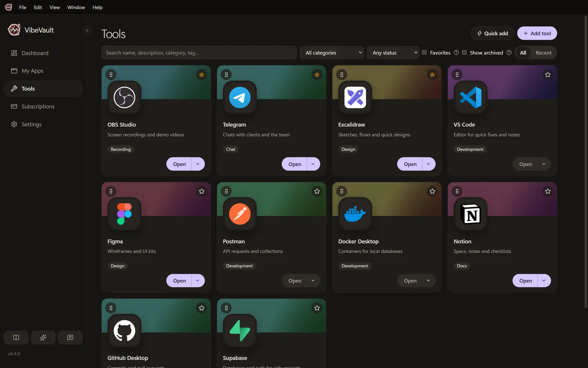Click the vertical scrollbar on the right

pyautogui.click(x=586, y=162)
